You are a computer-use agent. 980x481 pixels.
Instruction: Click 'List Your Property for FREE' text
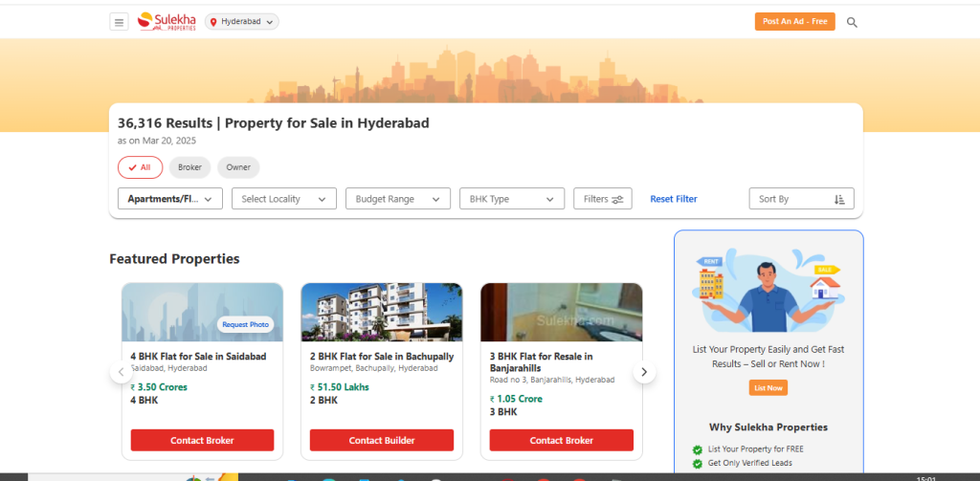[x=756, y=449]
